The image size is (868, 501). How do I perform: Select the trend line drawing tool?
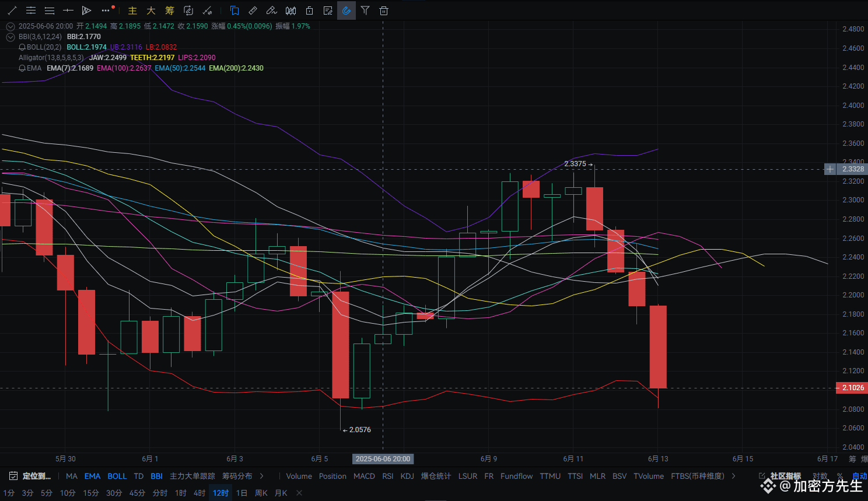[x=12, y=10]
